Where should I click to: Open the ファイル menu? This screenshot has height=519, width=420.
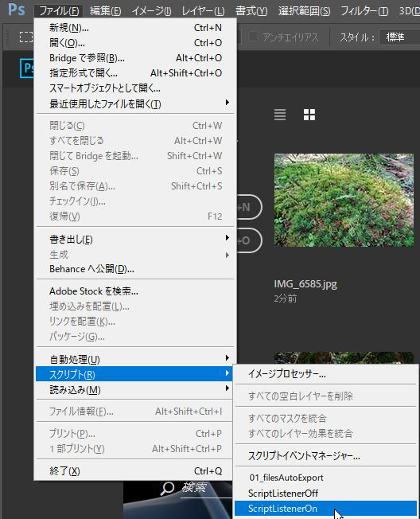(59, 11)
